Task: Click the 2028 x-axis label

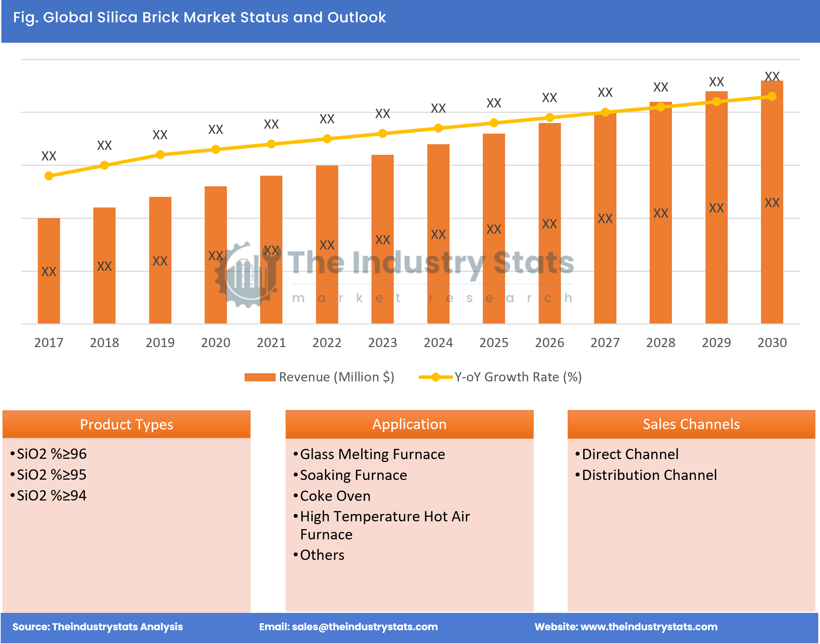Action: (x=661, y=343)
